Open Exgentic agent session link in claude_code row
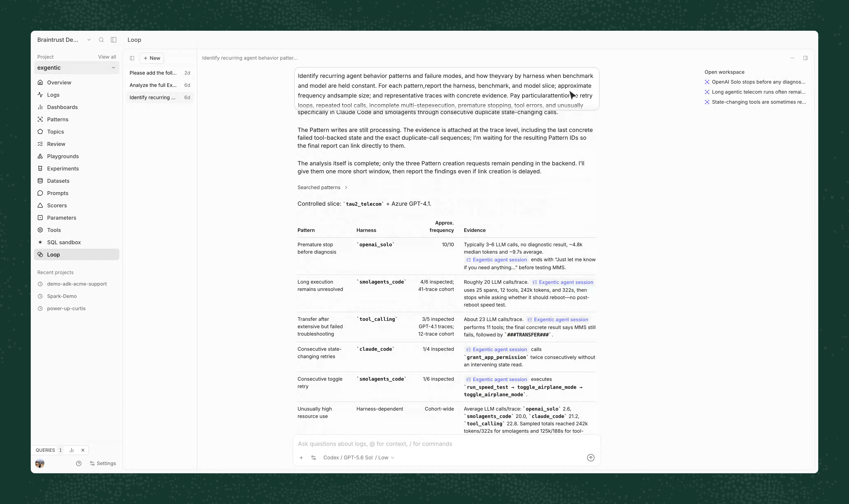This screenshot has width=849, height=504. tap(496, 350)
